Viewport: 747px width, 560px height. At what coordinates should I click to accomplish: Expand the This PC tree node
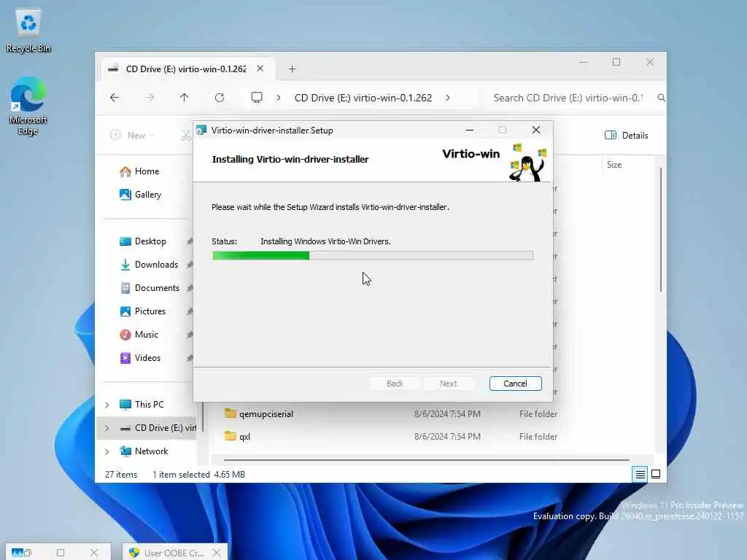(107, 405)
